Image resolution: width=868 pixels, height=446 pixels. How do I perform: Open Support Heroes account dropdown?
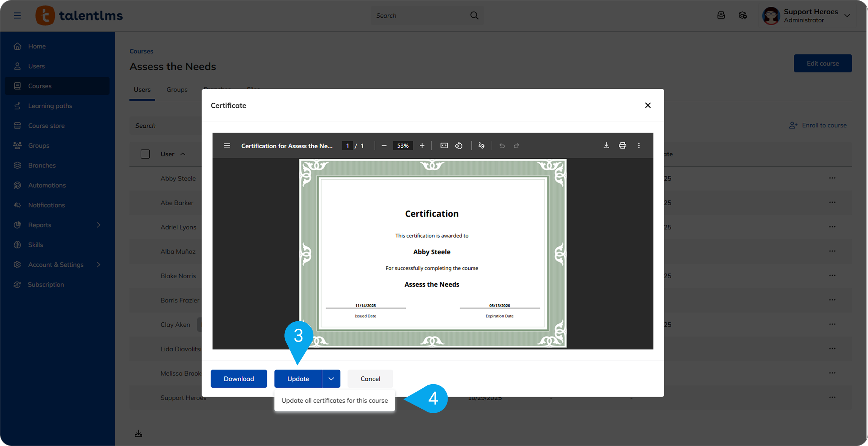(847, 15)
